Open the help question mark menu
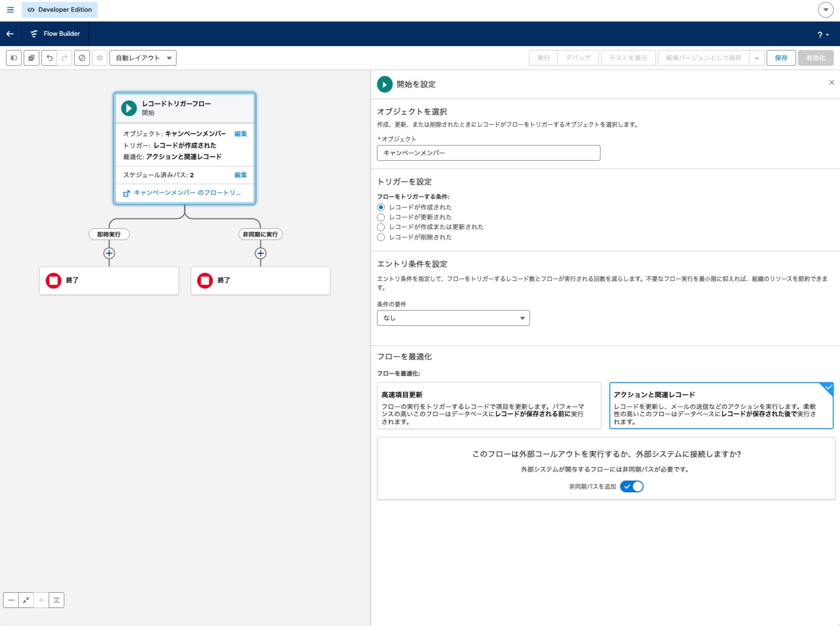Viewport: 840px width, 626px height. [823, 35]
